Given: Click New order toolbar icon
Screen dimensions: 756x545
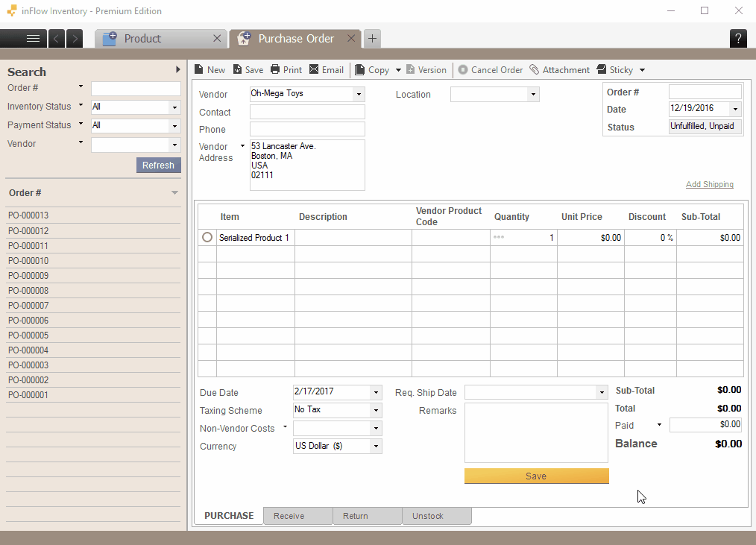Looking at the screenshot, I should click(210, 70).
